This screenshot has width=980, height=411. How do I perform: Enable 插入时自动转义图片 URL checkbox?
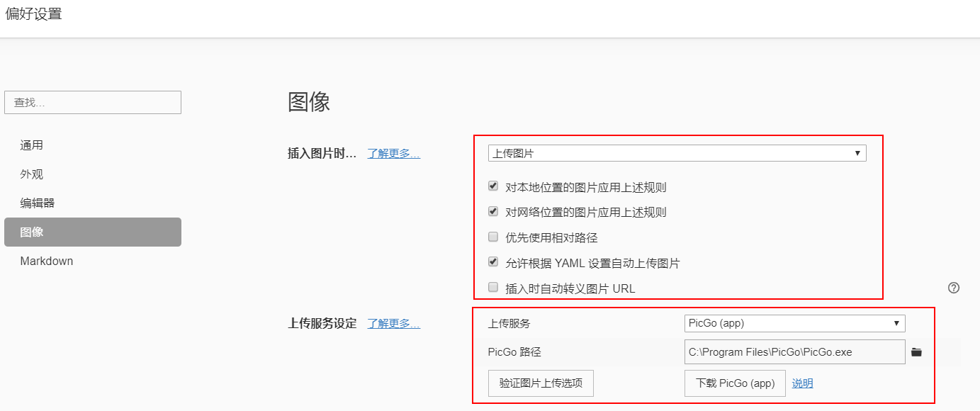click(493, 287)
